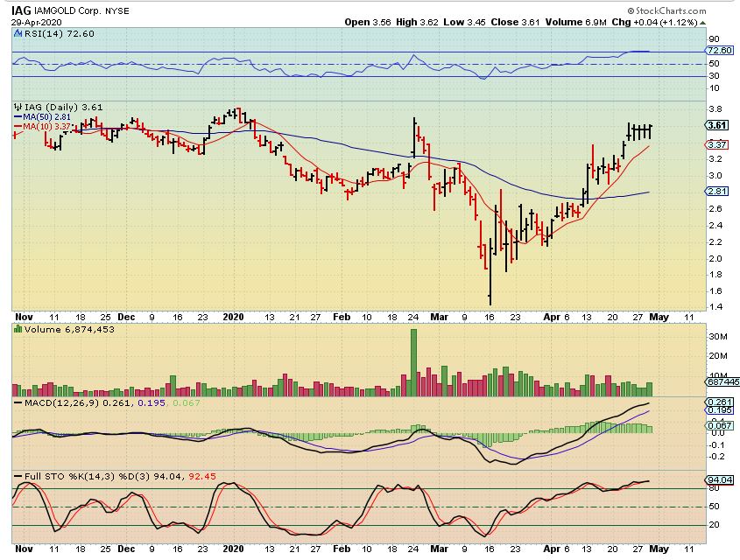Click the Feb label on the bottom date axis
The width and height of the screenshot is (740, 560).
coord(342,549)
